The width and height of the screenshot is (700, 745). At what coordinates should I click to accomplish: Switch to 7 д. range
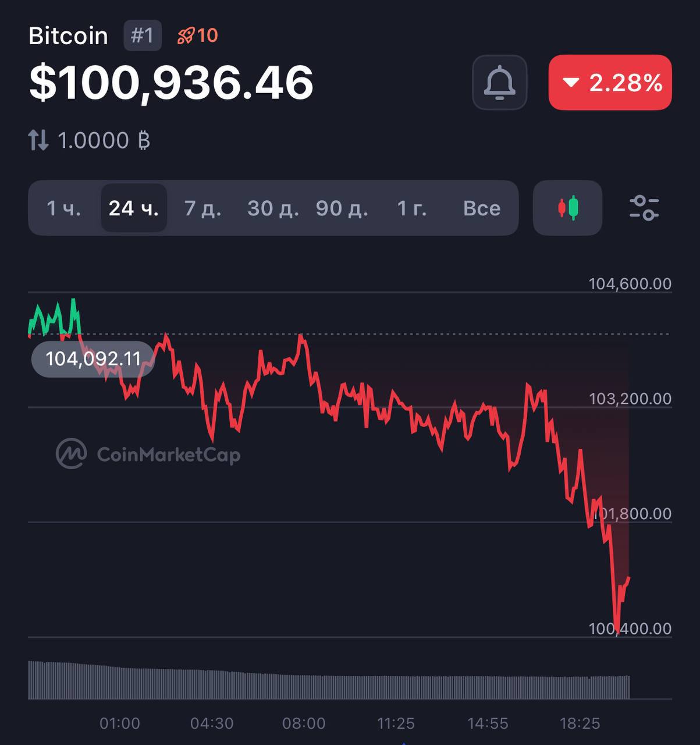point(202,208)
